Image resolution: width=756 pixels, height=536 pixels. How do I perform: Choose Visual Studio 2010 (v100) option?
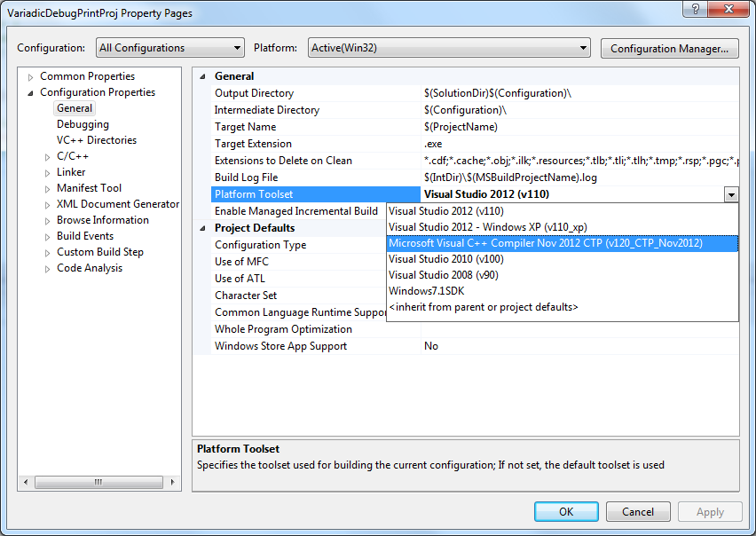click(563, 259)
